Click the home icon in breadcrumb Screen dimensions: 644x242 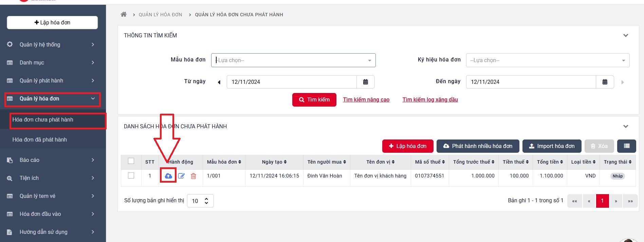(124, 14)
